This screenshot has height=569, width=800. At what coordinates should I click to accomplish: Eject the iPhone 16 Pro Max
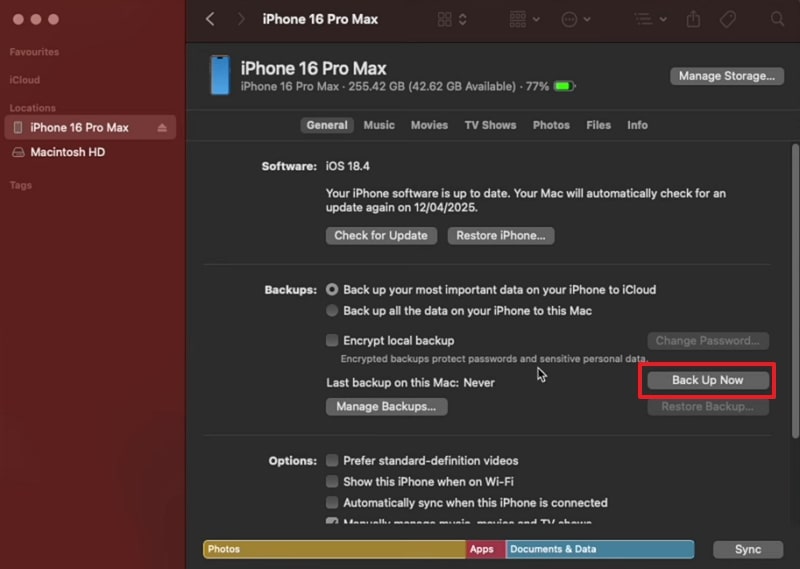click(162, 128)
